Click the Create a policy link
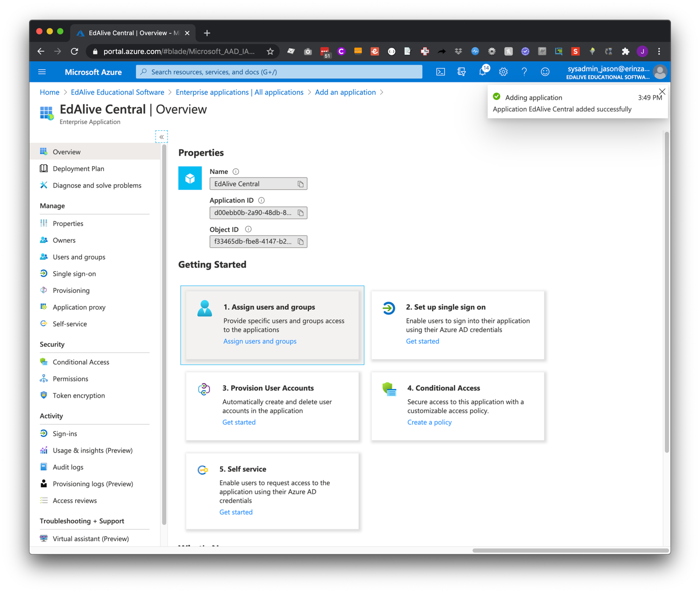 [x=430, y=422]
